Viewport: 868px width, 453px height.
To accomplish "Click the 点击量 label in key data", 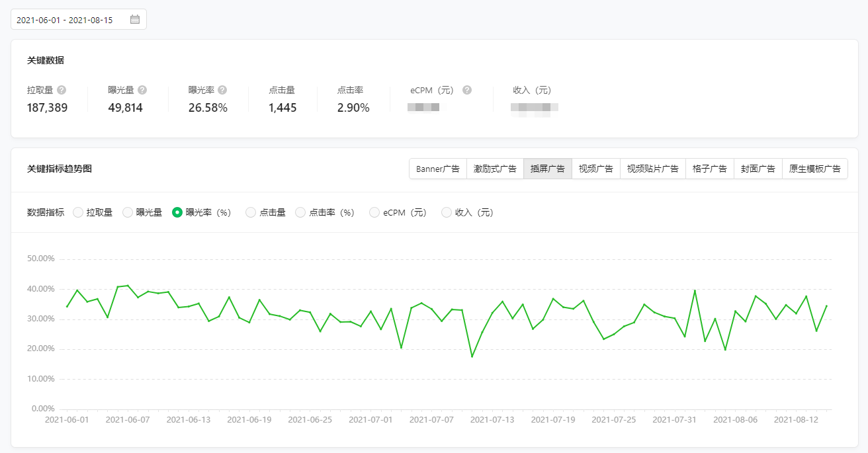I will 282,90.
